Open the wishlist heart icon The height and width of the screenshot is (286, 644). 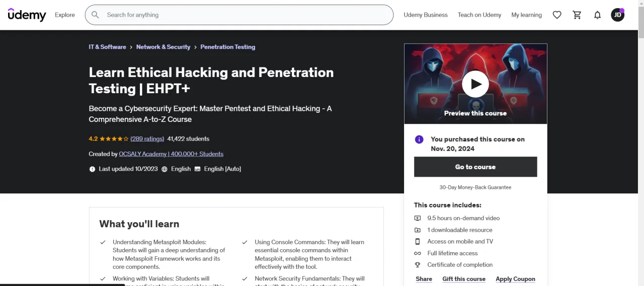click(557, 15)
